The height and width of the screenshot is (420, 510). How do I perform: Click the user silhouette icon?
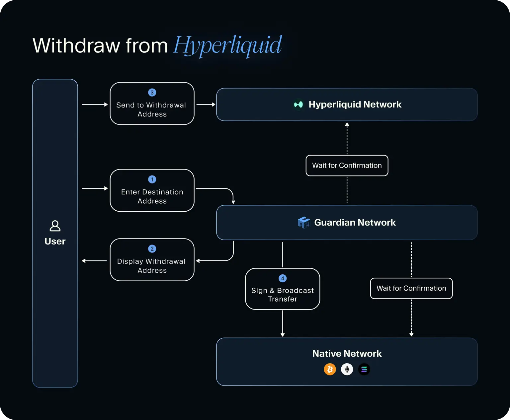pos(55,226)
